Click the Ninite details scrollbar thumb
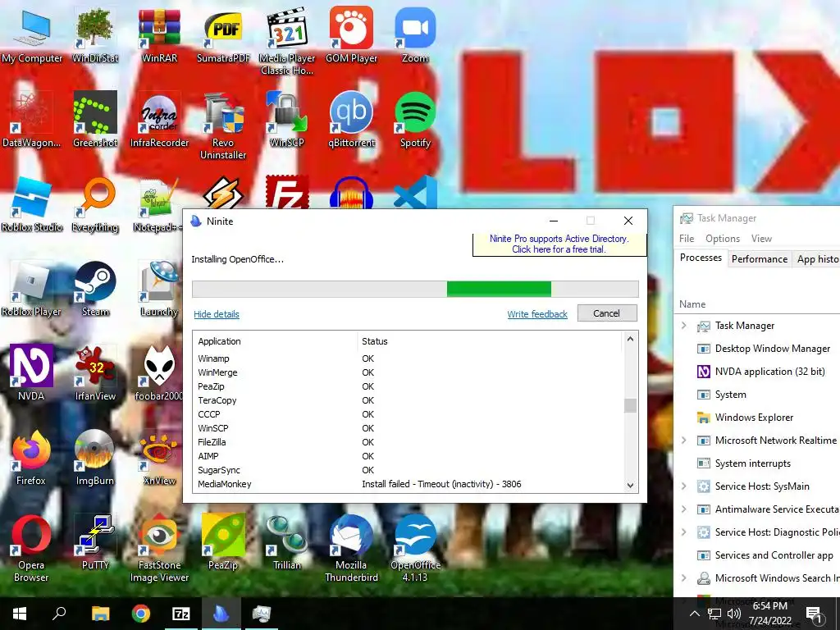 [631, 405]
